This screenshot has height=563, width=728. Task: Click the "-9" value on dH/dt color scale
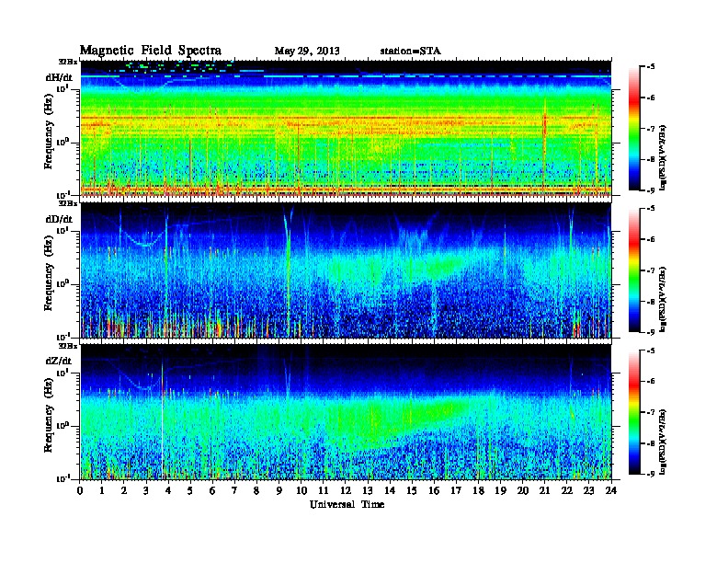coord(650,190)
